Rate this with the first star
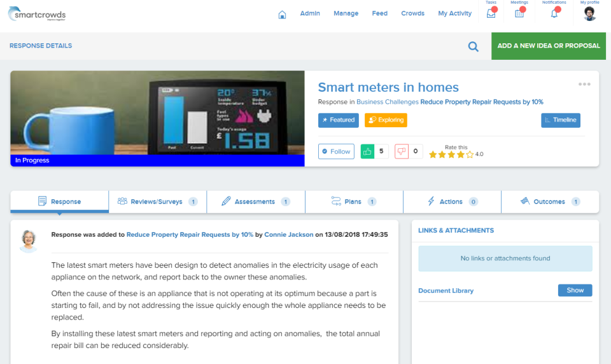 coord(433,155)
